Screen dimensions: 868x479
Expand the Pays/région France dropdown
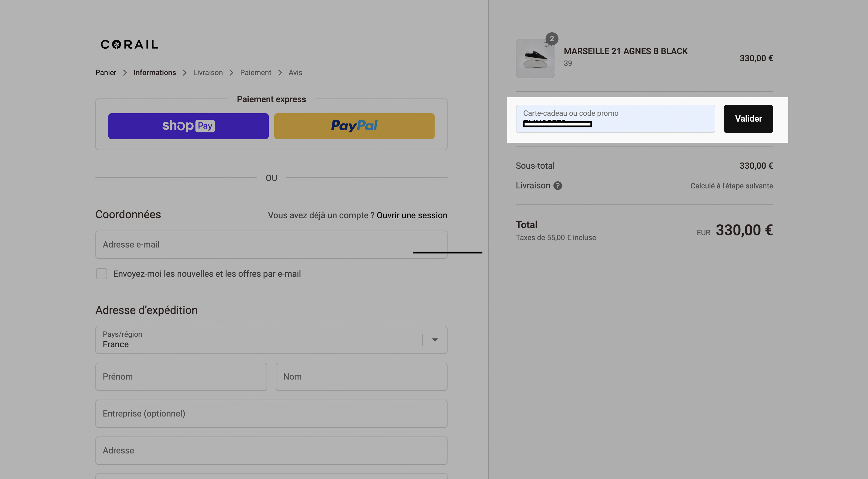(x=271, y=340)
